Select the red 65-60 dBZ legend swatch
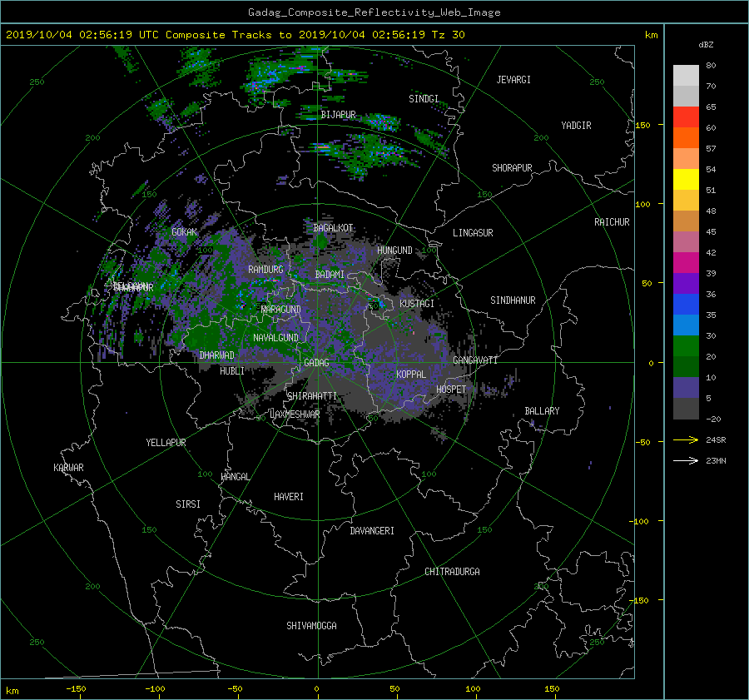This screenshot has height=700, width=749. (x=686, y=117)
